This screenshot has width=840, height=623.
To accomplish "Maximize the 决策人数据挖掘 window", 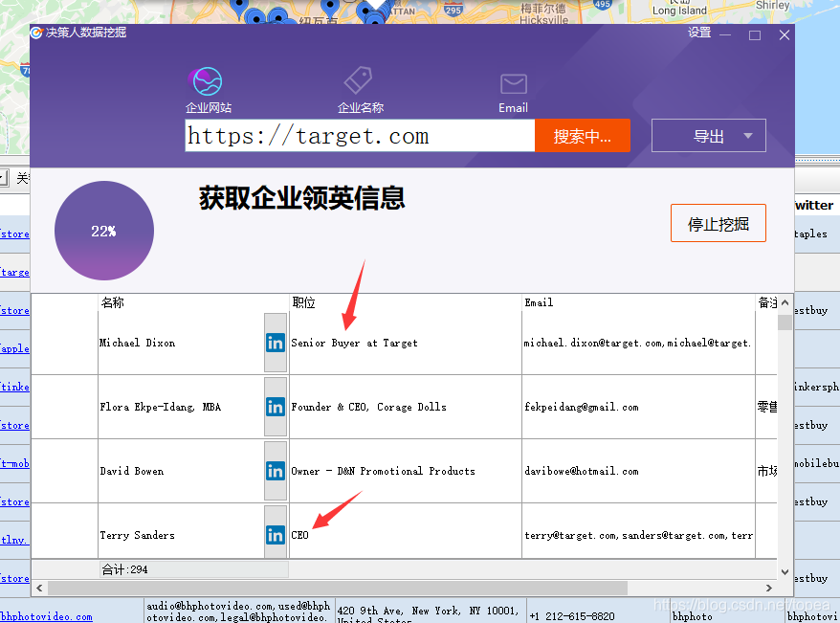I will point(755,35).
